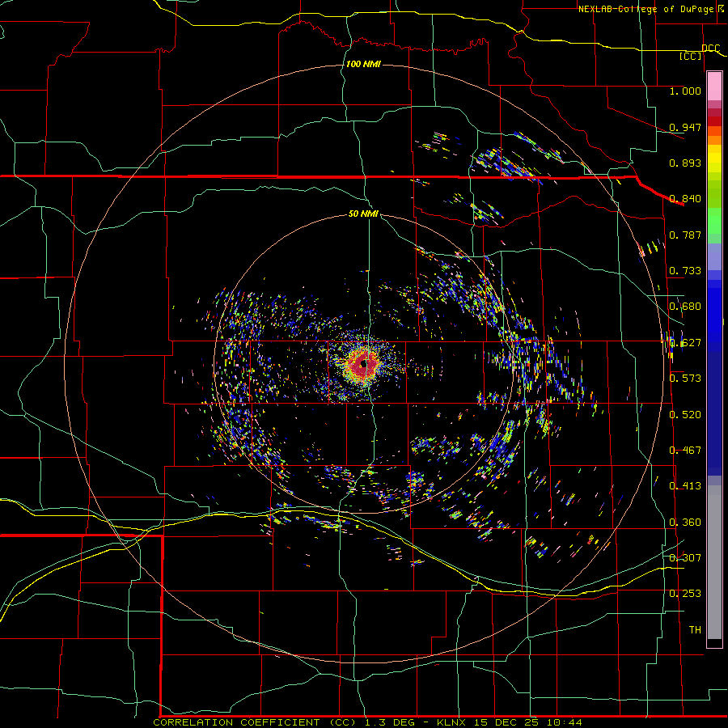Click the CORRELATION COEFFICIENT (CC) caption text

point(255,722)
